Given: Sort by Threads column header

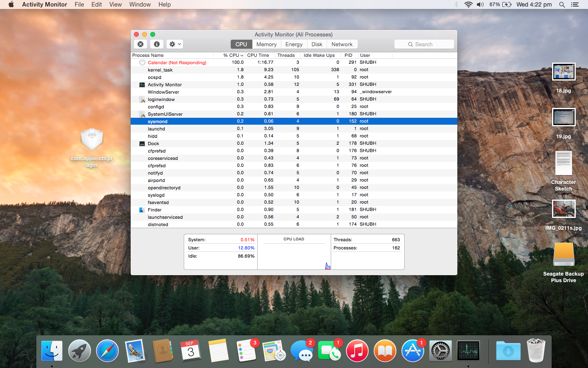Looking at the screenshot, I should (287, 55).
